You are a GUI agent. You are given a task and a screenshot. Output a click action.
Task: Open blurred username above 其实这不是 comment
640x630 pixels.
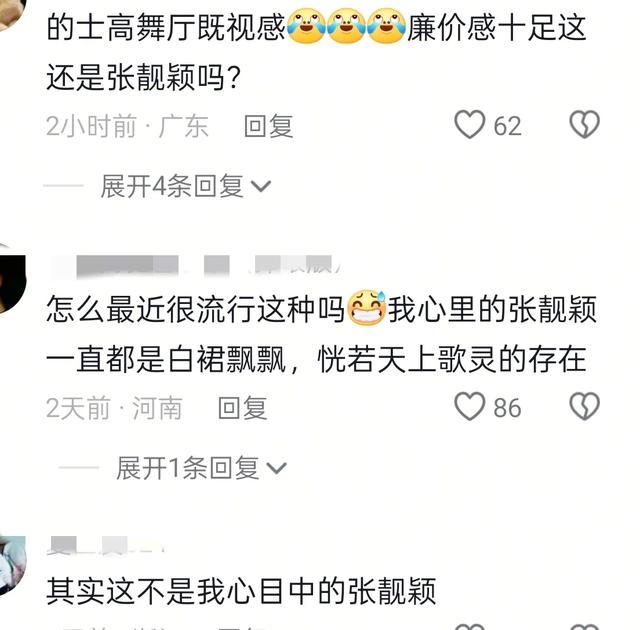tap(106, 546)
